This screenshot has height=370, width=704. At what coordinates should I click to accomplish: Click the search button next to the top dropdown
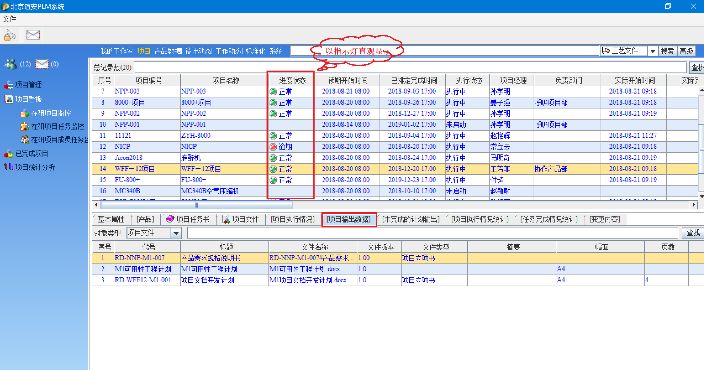[667, 51]
